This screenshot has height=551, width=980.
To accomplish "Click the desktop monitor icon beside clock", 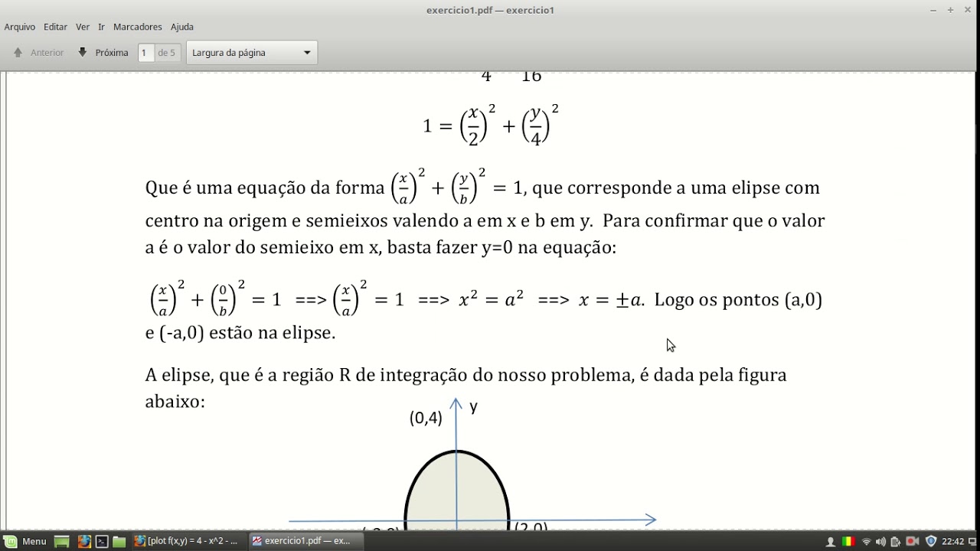I will pyautogui.click(x=972, y=542).
